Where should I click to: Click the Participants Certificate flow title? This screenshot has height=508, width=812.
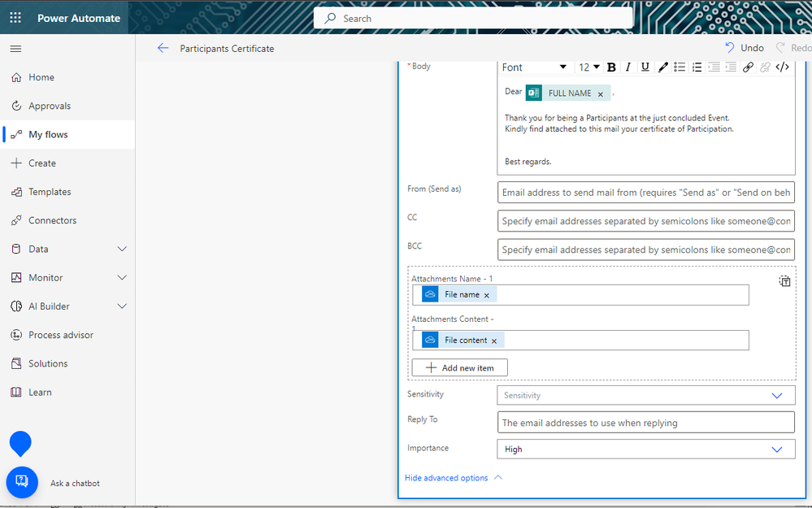227,49
